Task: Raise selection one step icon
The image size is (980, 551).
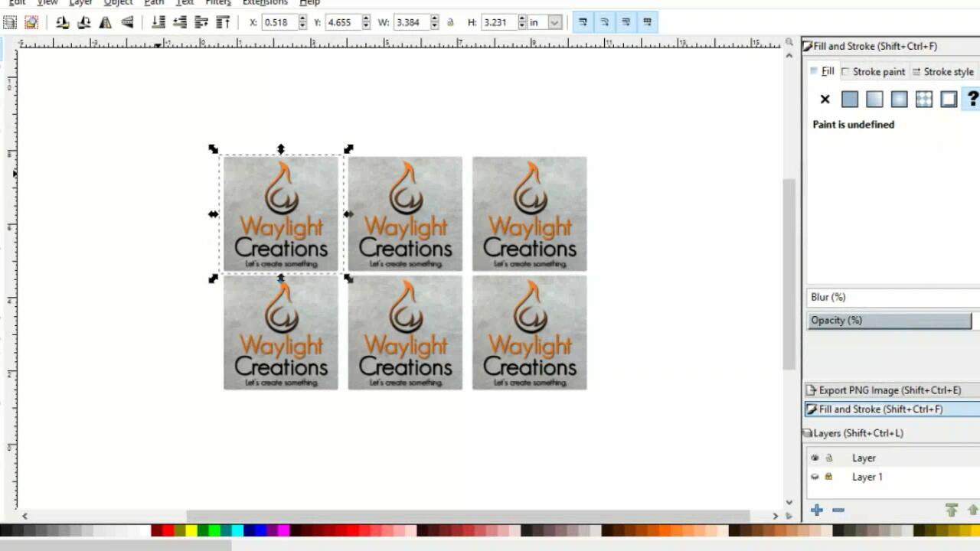Action: pos(201,22)
